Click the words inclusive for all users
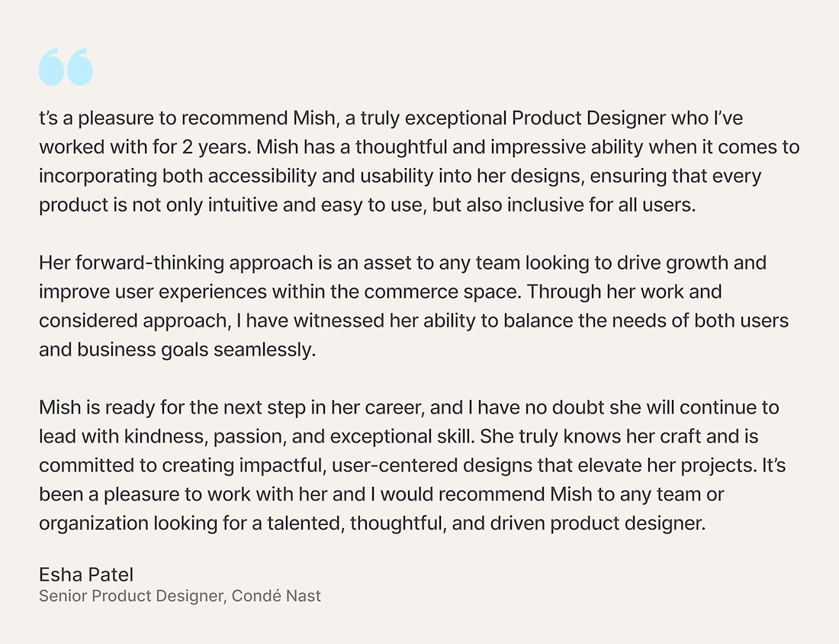 (x=602, y=205)
